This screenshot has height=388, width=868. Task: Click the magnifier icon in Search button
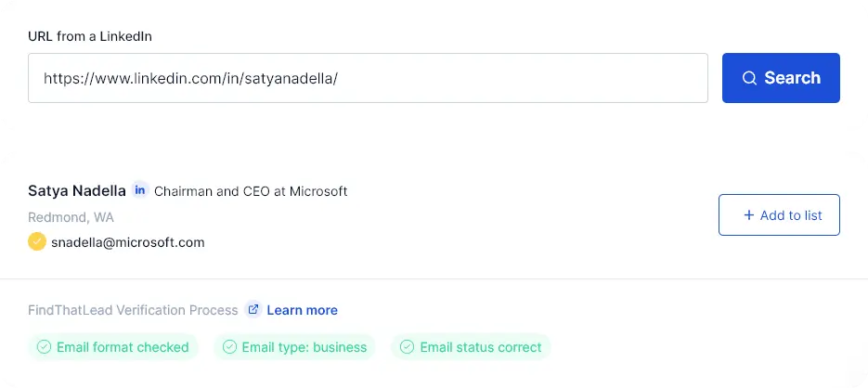tap(748, 78)
